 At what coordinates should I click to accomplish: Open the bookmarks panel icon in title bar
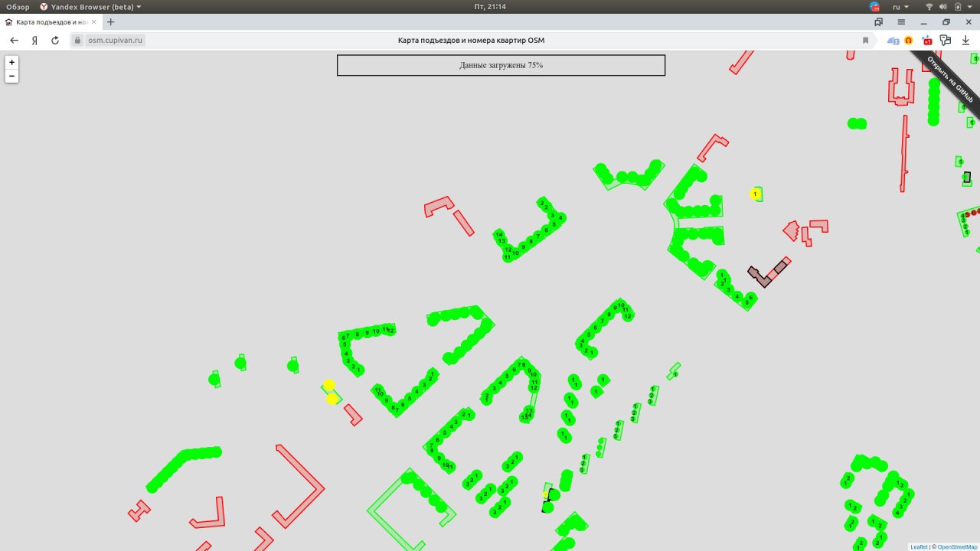click(x=878, y=22)
